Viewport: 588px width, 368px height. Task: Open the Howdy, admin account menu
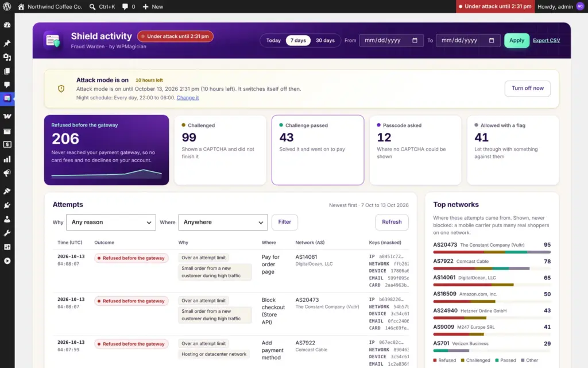[x=560, y=6]
